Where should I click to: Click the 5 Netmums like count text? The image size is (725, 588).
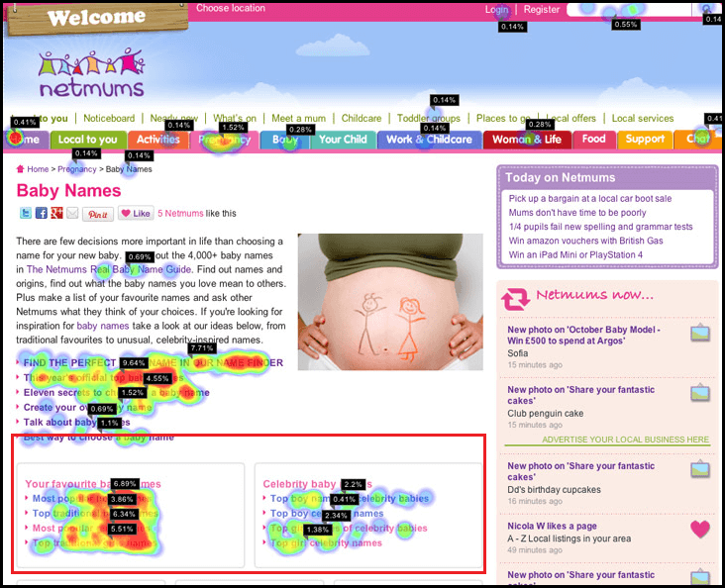pos(180,213)
